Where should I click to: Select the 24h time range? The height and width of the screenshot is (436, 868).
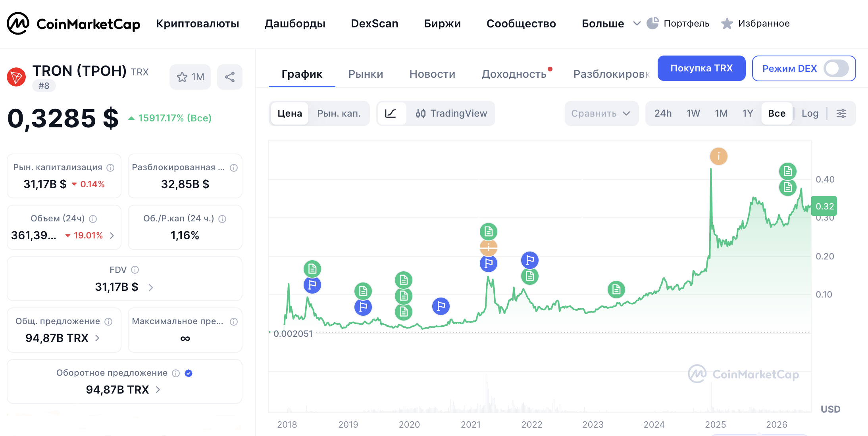663,113
